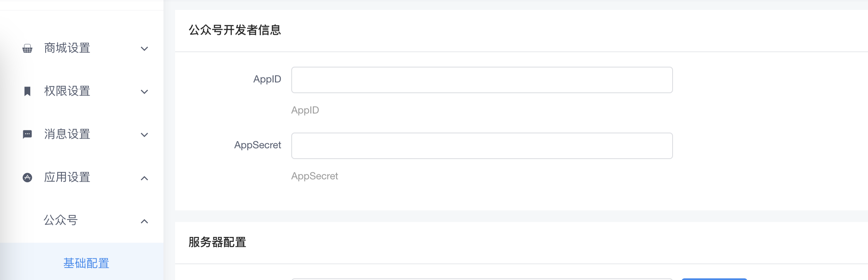Collapse the 公众号 submenu chevron
The height and width of the screenshot is (280, 868).
(x=144, y=221)
